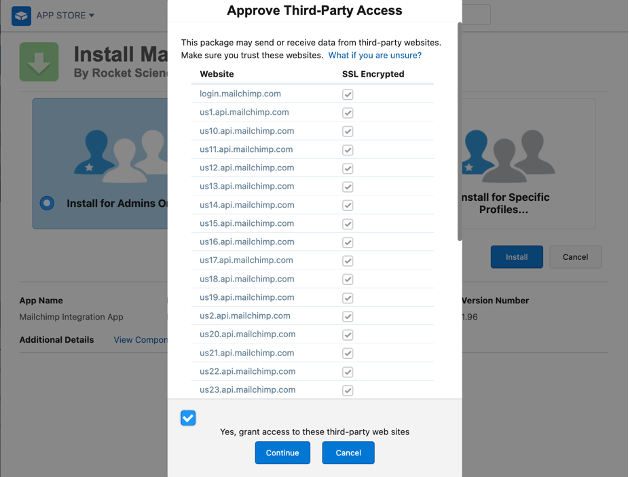This screenshot has width=629, height=477.
Task: Click the blue Install button behind dialog
Action: (517, 257)
